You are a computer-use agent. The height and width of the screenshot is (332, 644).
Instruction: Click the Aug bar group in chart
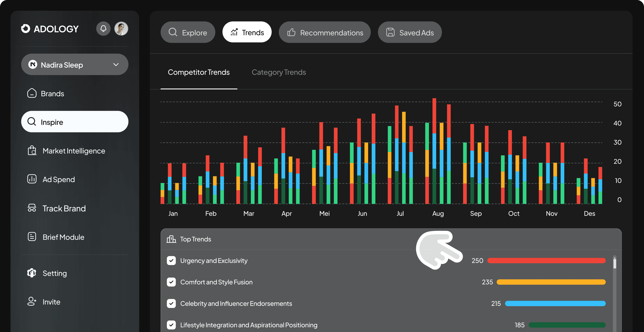[x=438, y=151]
